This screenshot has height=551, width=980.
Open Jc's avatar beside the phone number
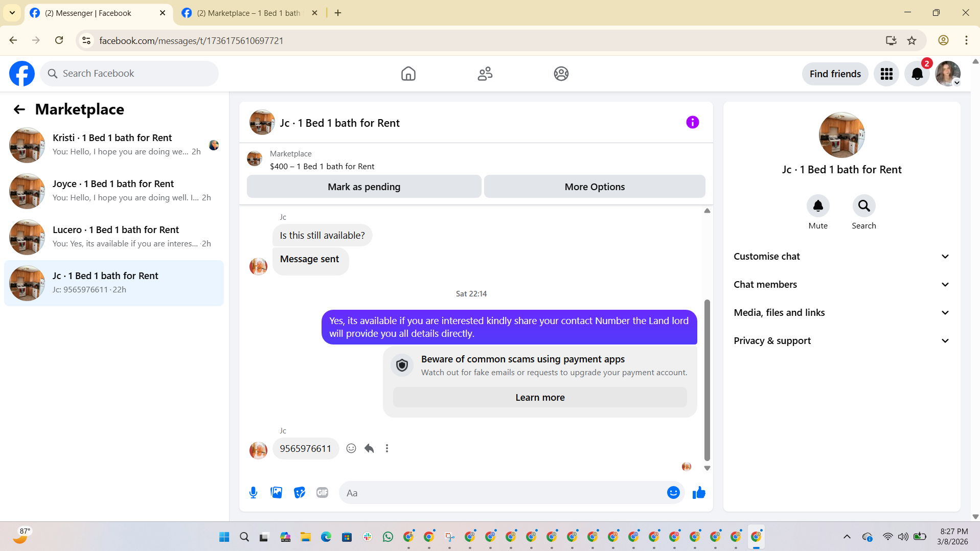tap(258, 450)
